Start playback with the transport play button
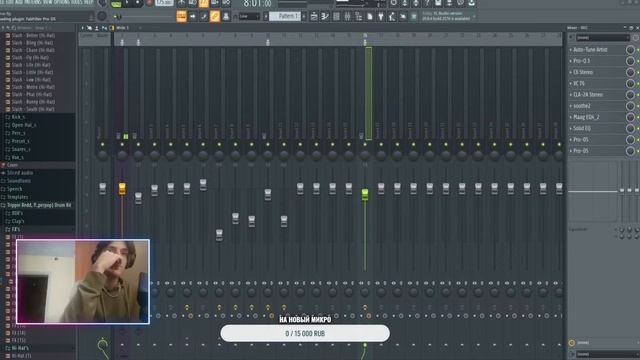Screen dimensions: 640x360 tap(127, 3)
